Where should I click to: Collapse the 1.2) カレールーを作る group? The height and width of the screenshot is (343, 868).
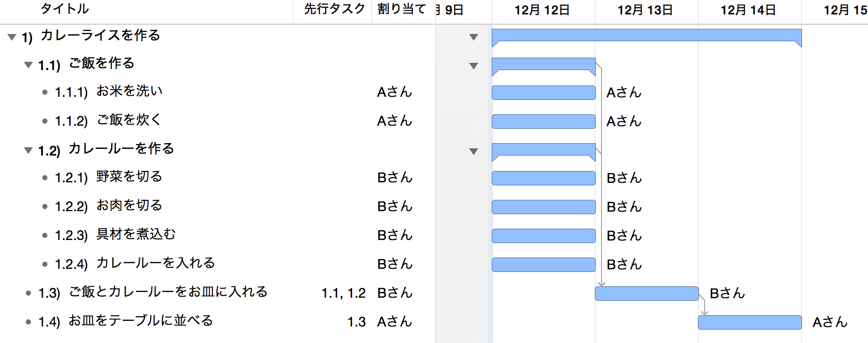point(28,150)
